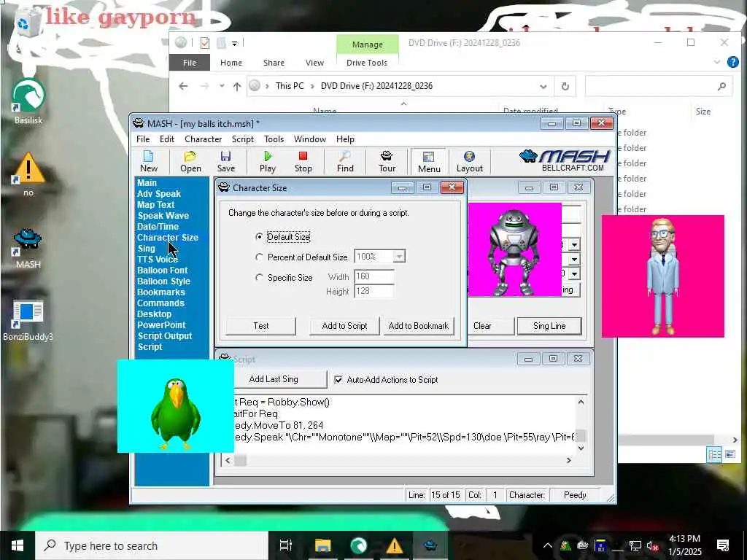Toggle the Menu panel toolbar button
This screenshot has width=747, height=560.
coord(429,162)
